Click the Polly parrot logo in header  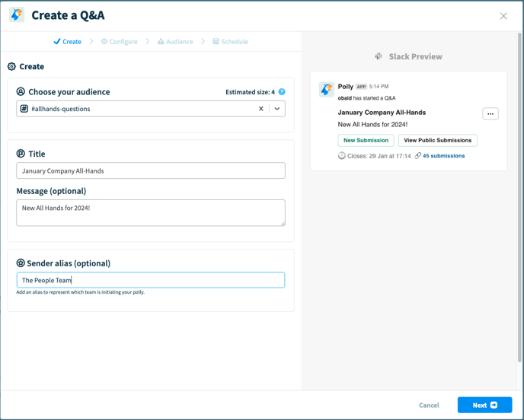pyautogui.click(x=17, y=15)
